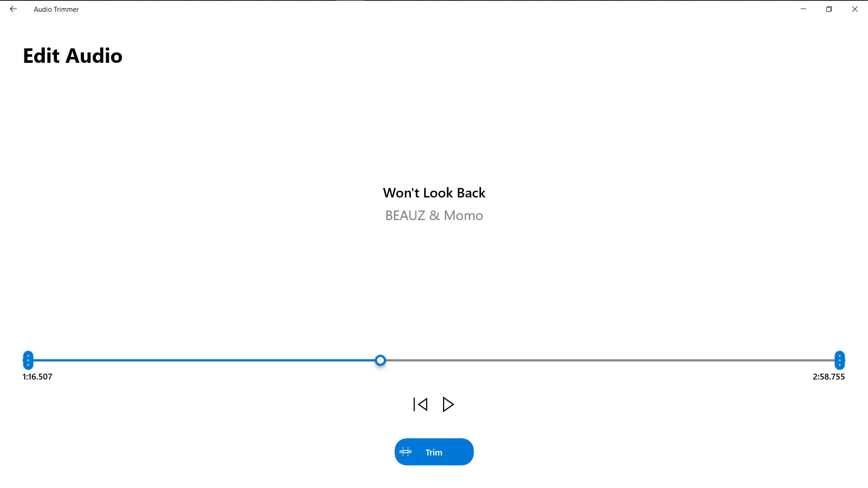Click the blue played part of timeline
The width and height of the screenshot is (868, 488).
point(204,360)
